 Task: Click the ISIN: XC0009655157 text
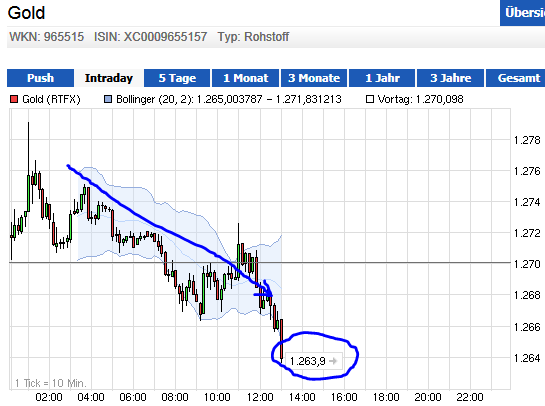(x=151, y=37)
